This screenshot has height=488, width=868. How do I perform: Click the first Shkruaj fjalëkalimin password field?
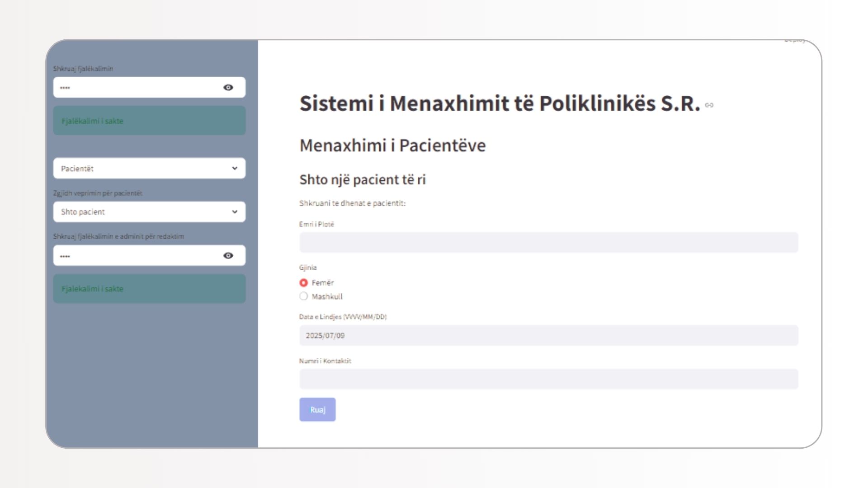(136, 87)
